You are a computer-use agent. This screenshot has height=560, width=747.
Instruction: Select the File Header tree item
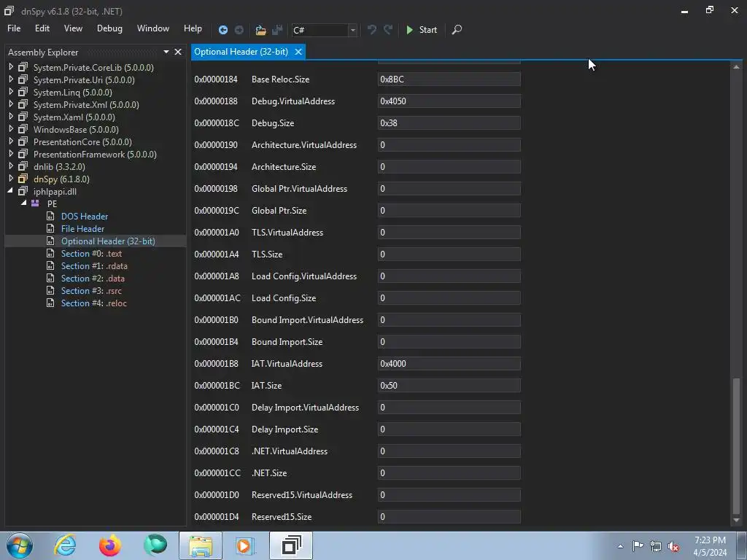coord(82,228)
